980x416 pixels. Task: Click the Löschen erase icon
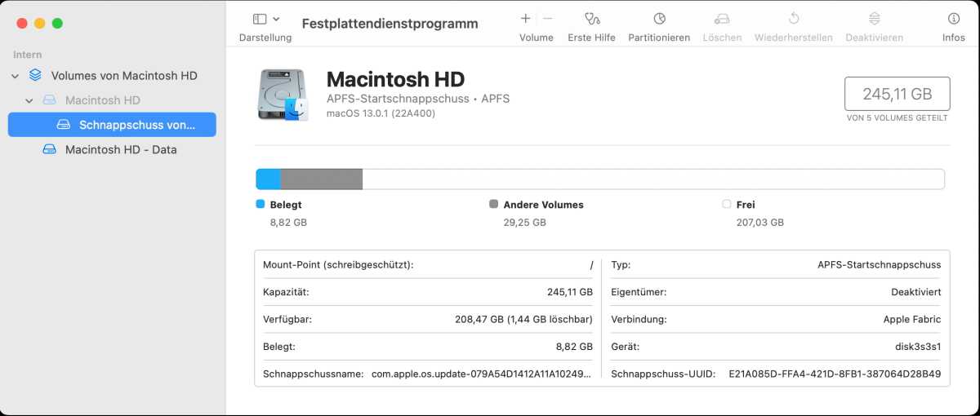[x=722, y=18]
